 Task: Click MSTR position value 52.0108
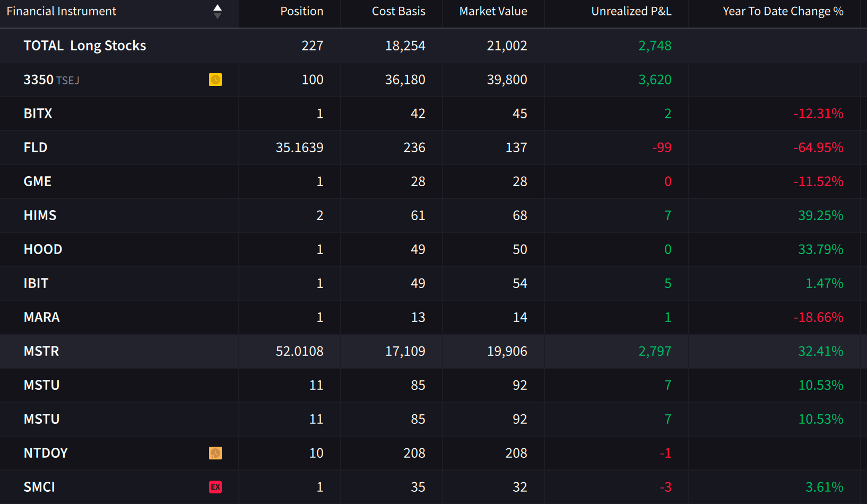pos(299,351)
